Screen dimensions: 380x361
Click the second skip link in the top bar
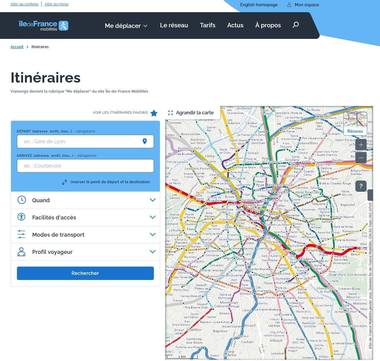[x=56, y=4]
